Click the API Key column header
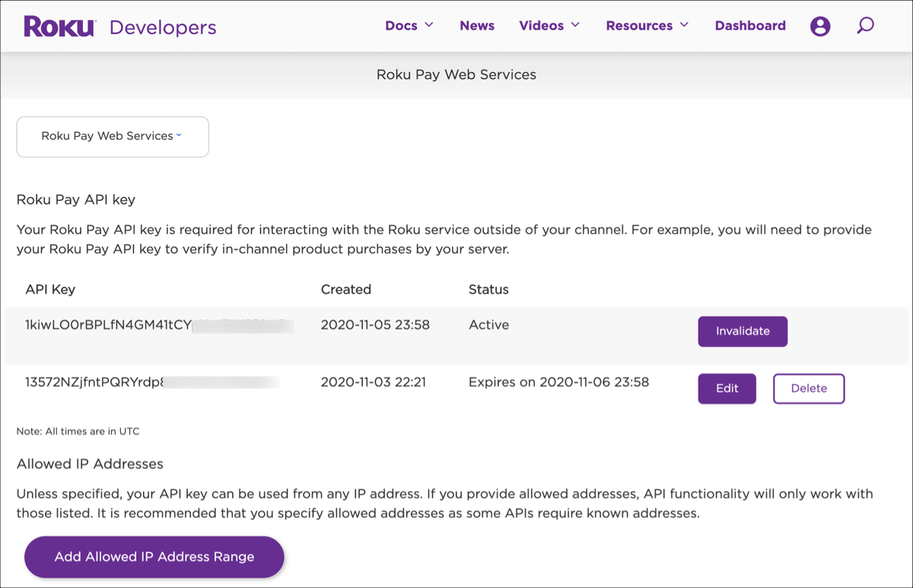Viewport: 913px width, 588px height. [50, 290]
